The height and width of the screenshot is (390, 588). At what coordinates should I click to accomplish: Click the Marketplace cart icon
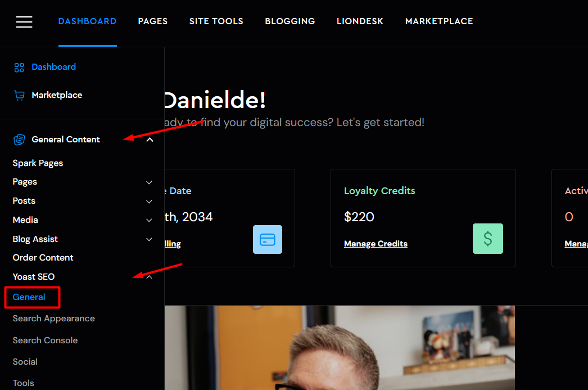(x=19, y=95)
